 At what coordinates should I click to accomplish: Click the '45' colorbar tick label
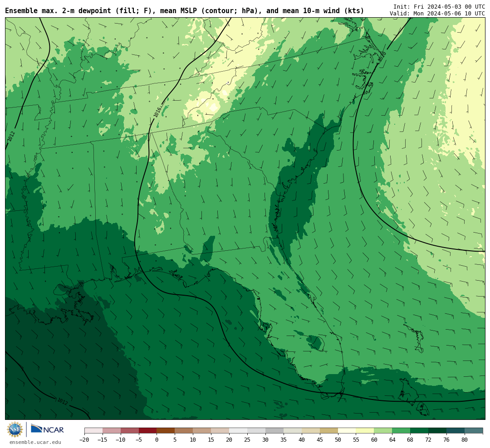[320, 439]
